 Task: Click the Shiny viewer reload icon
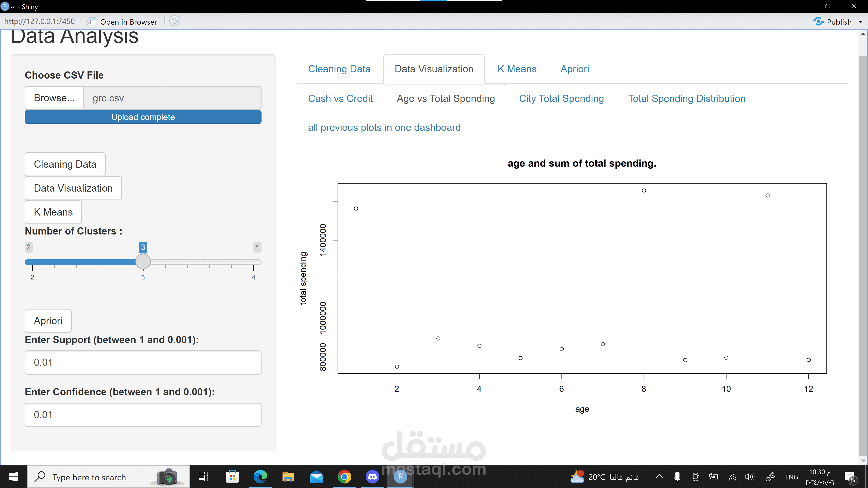click(174, 21)
